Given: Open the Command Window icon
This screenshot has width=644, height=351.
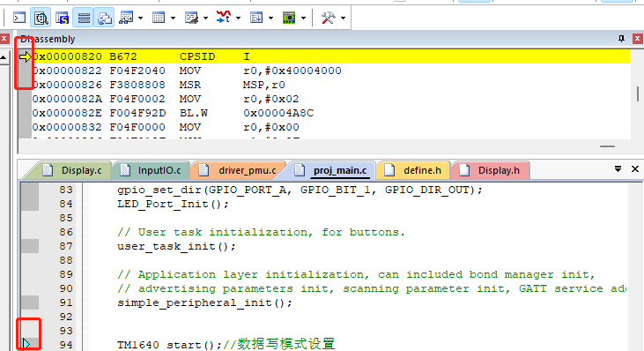Looking at the screenshot, I should click(x=19, y=18).
